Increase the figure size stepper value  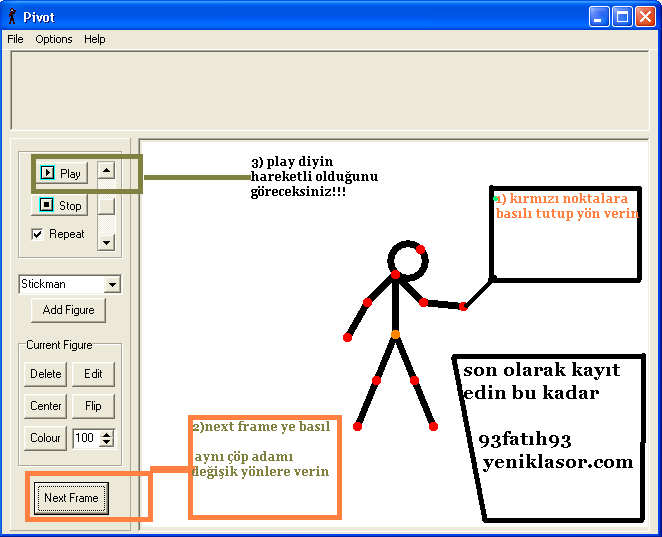(x=107, y=434)
